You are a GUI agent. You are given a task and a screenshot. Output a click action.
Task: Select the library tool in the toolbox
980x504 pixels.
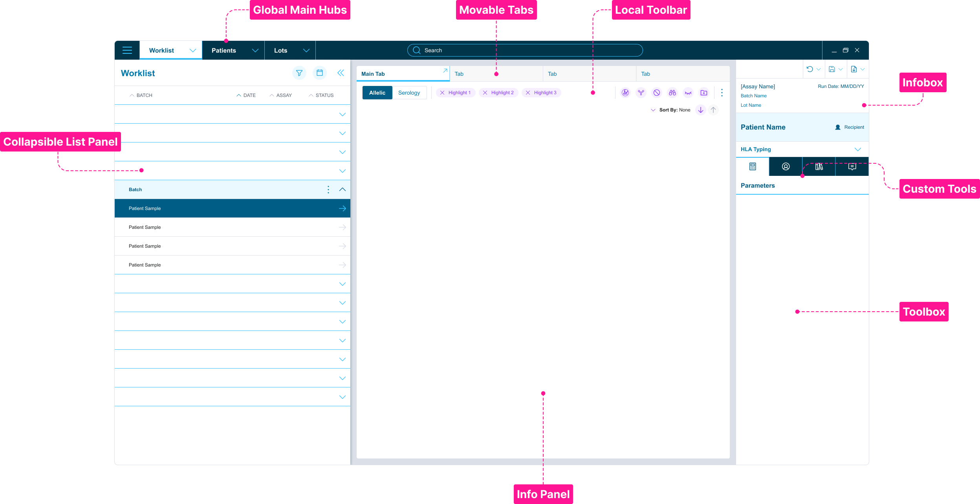pos(819,166)
